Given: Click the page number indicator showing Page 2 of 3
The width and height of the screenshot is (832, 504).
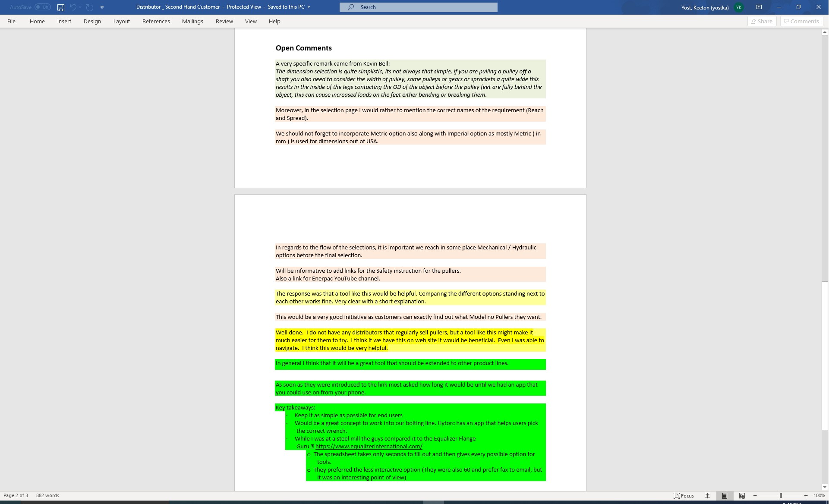Looking at the screenshot, I should [x=16, y=495].
